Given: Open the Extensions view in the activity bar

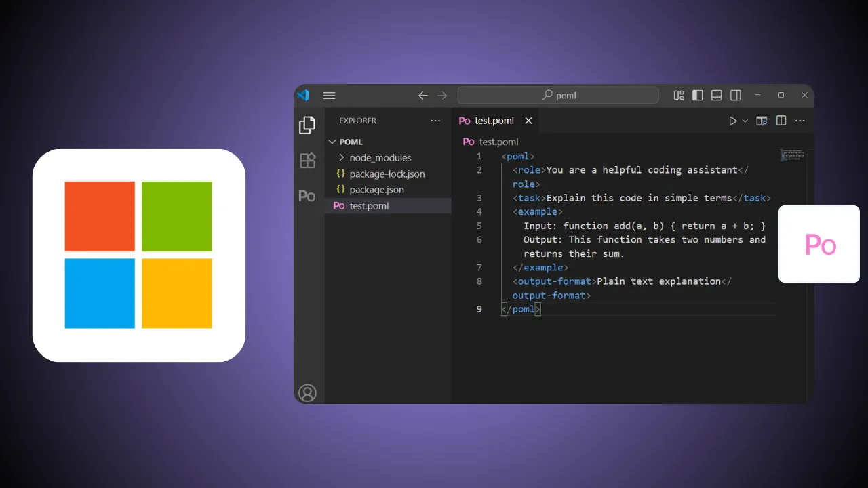Looking at the screenshot, I should [307, 160].
